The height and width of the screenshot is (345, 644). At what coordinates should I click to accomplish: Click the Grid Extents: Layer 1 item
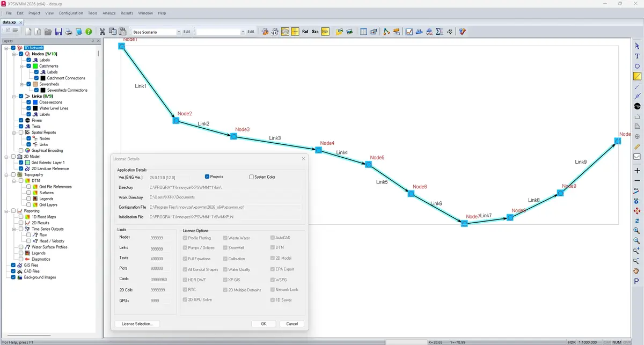tap(48, 163)
